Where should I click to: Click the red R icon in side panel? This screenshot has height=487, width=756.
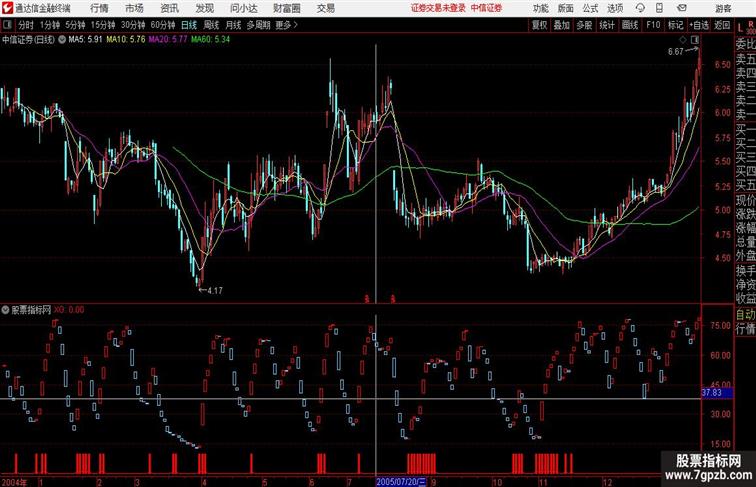(750, 24)
